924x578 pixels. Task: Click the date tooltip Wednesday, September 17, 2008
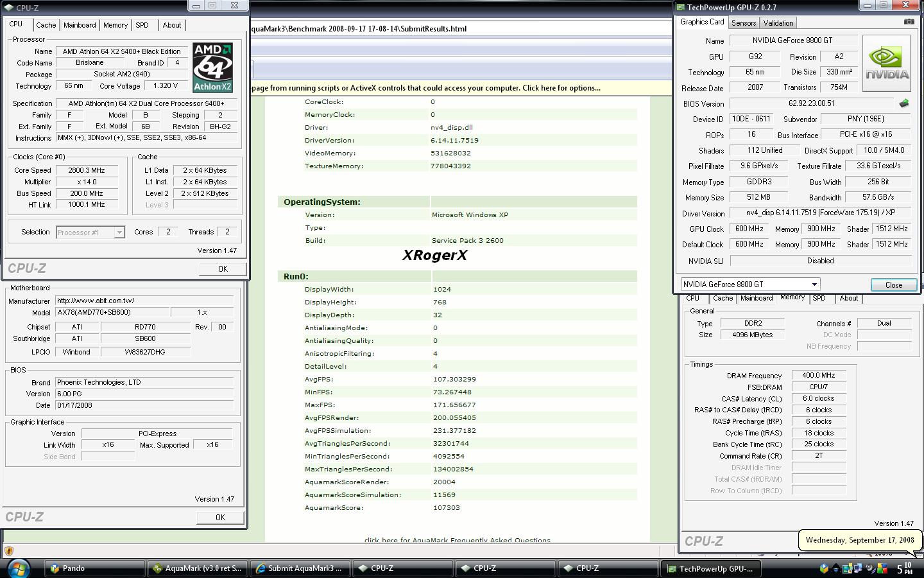[860, 540]
